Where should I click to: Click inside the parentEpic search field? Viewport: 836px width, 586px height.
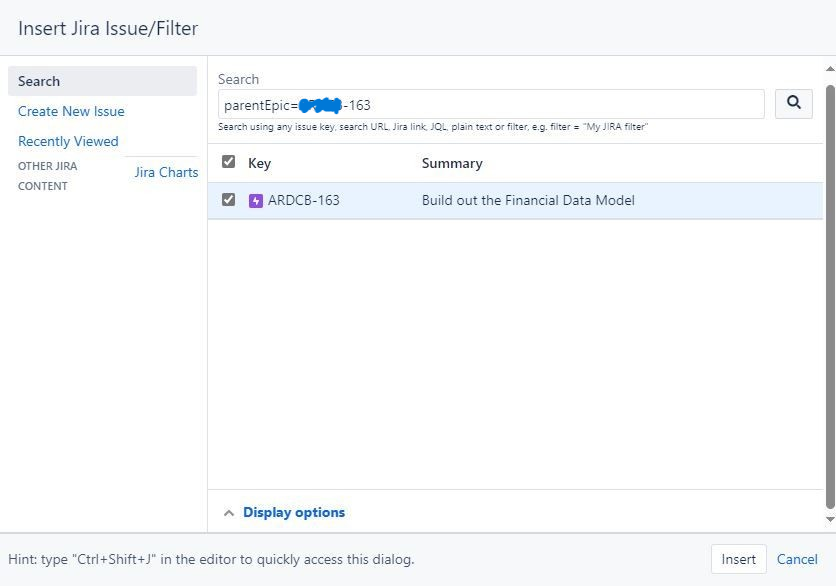coord(490,103)
